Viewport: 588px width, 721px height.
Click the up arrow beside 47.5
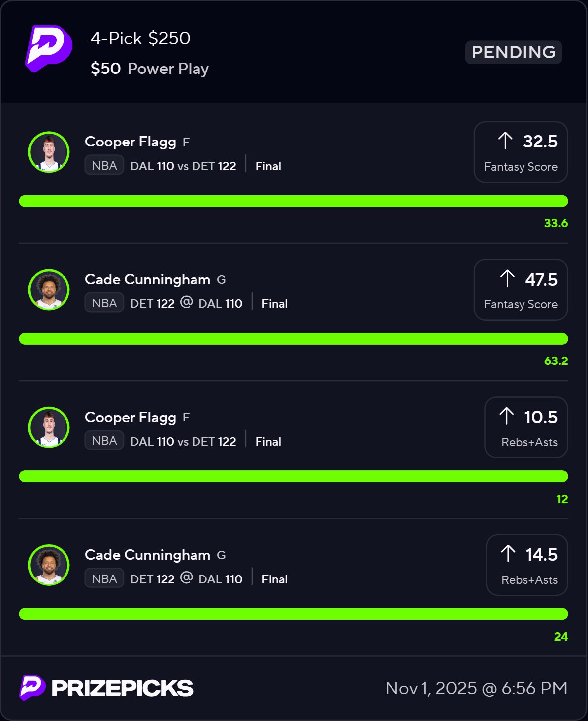pos(507,278)
